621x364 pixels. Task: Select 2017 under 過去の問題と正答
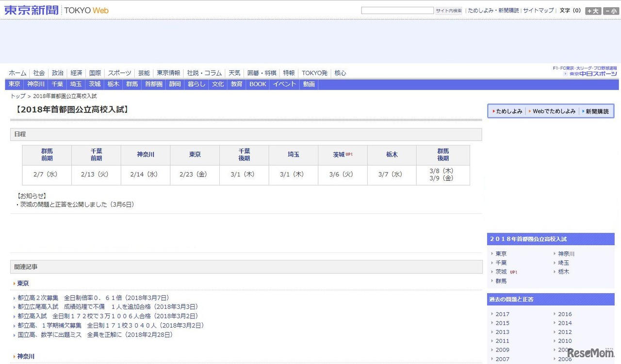tap(502, 314)
